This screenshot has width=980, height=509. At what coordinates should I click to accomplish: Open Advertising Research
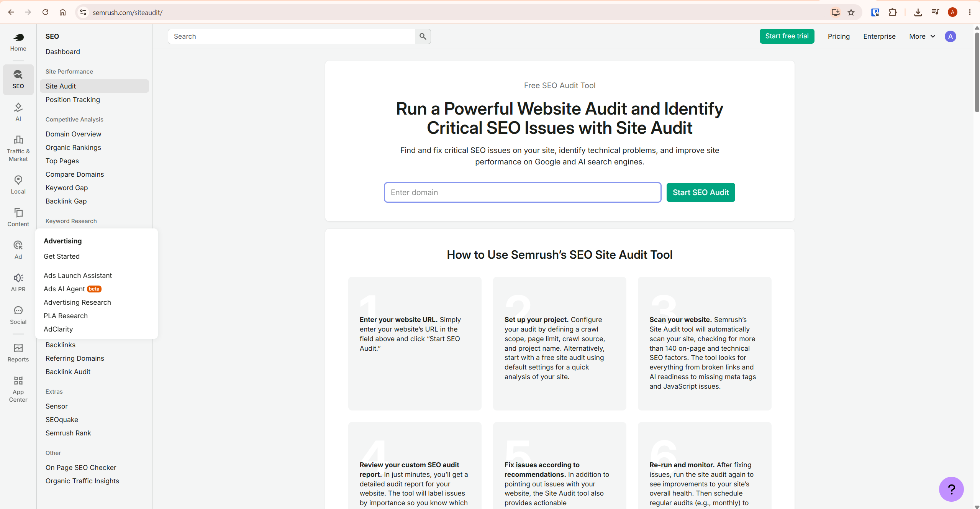point(77,302)
